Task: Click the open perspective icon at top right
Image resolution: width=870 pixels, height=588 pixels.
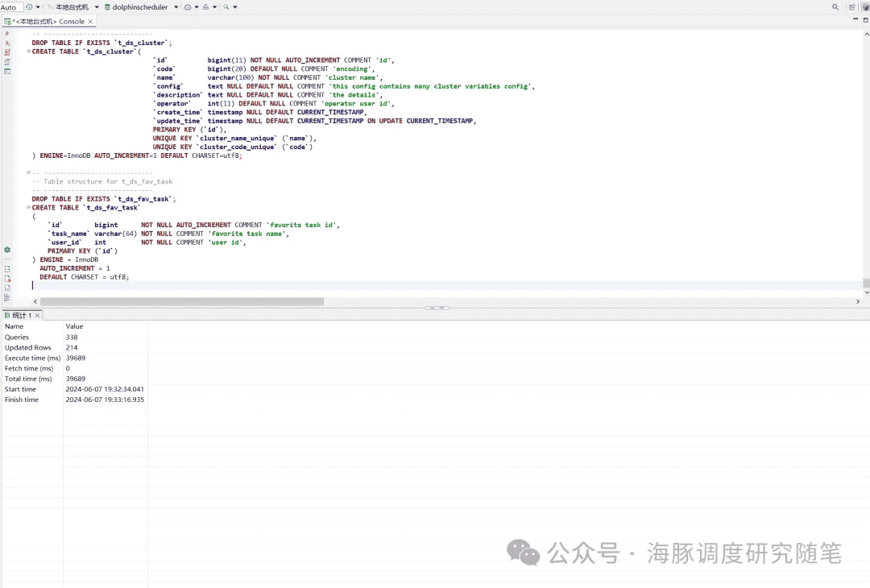Action: [x=851, y=7]
